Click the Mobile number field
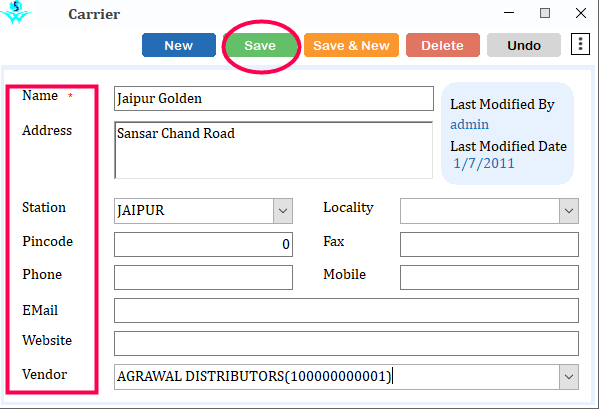This screenshot has height=410, width=599. (x=489, y=277)
